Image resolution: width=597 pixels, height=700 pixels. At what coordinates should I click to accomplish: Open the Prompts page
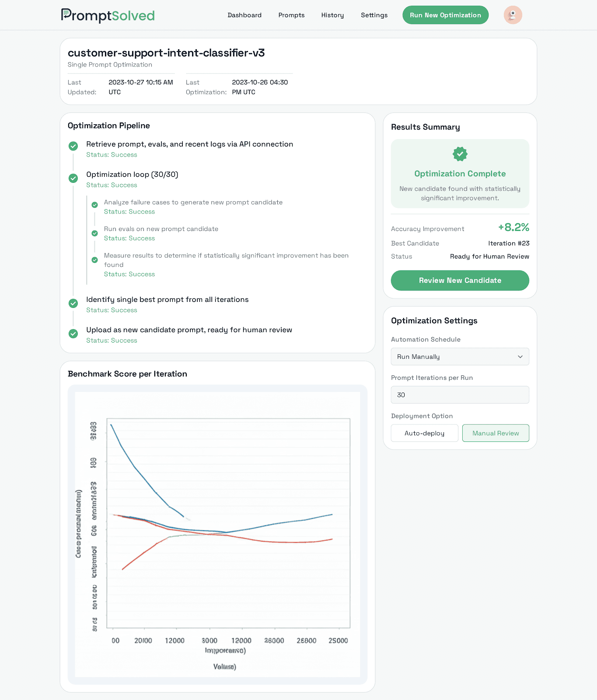pyautogui.click(x=291, y=15)
